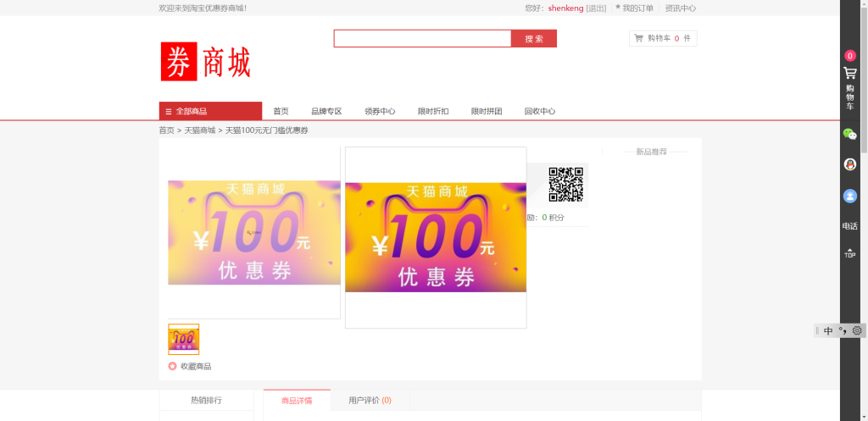
Task: Click the 电话 phone entry in sidebar
Action: 849,225
